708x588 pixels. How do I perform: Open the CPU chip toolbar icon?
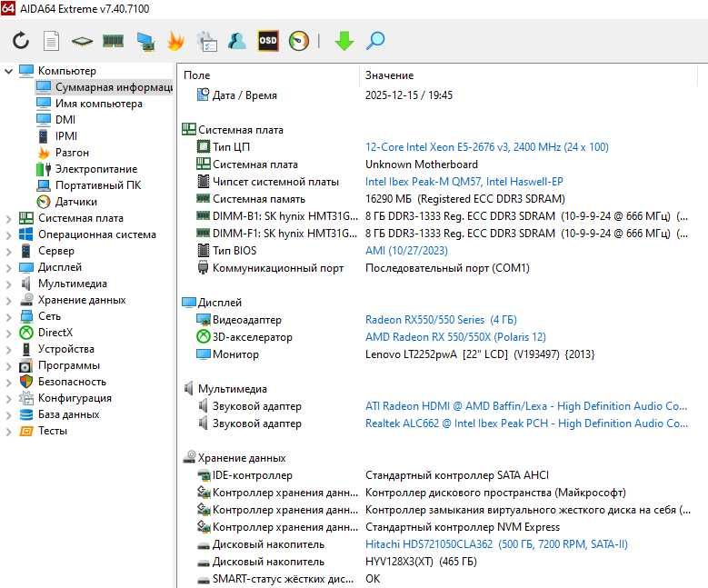click(82, 41)
